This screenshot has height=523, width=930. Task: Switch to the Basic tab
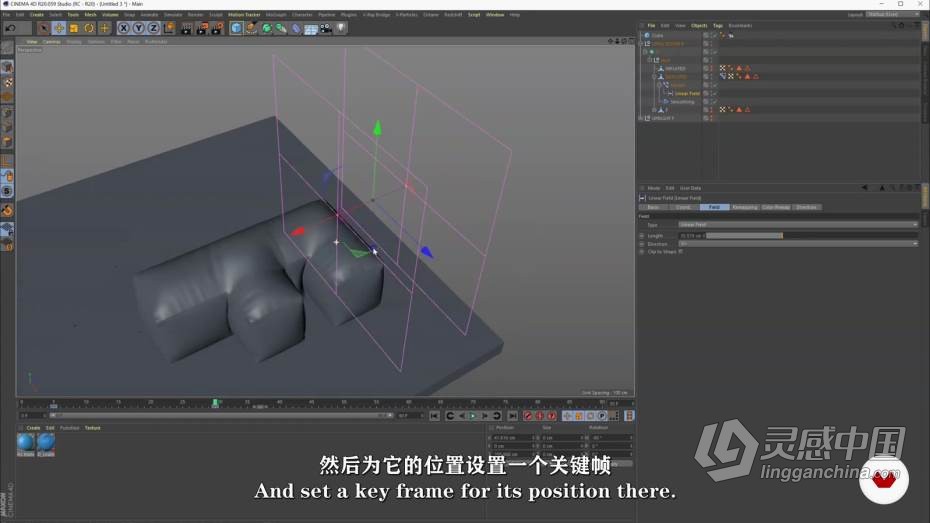[x=653, y=207]
